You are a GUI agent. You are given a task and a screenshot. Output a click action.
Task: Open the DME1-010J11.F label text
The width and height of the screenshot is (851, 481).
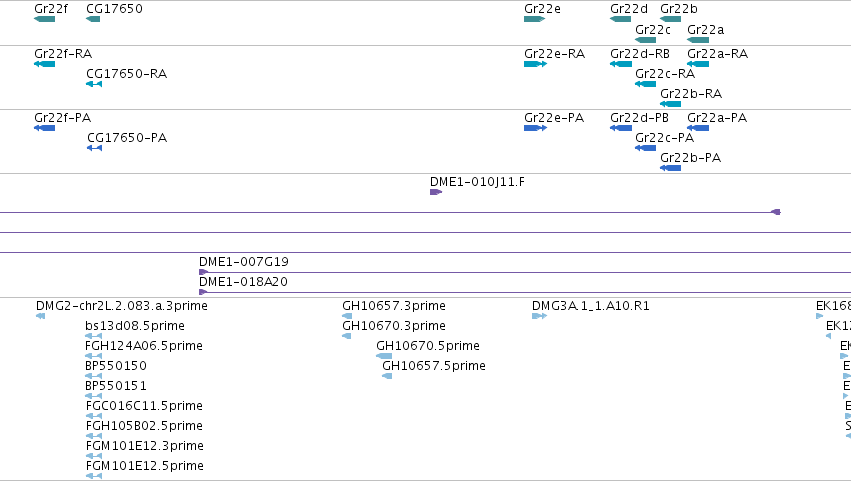point(477,182)
